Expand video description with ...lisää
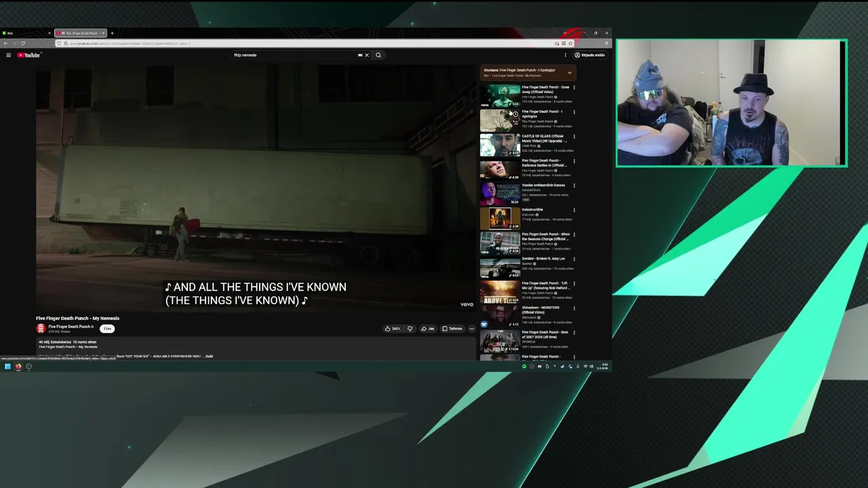Image resolution: width=868 pixels, height=488 pixels. coord(209,356)
